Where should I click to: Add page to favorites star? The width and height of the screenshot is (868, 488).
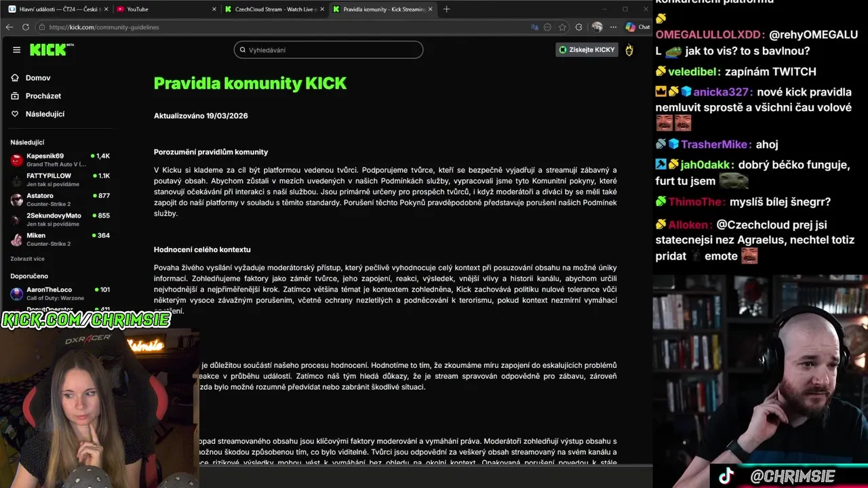click(x=562, y=27)
